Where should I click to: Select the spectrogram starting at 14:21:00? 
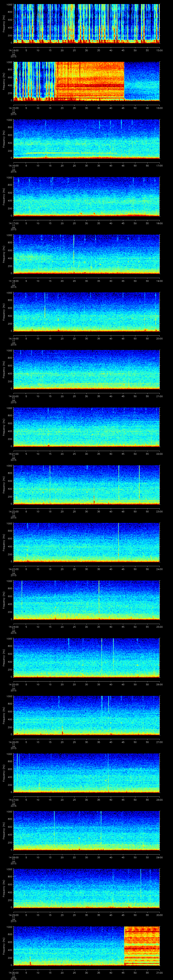pyautogui.click(x=86, y=427)
